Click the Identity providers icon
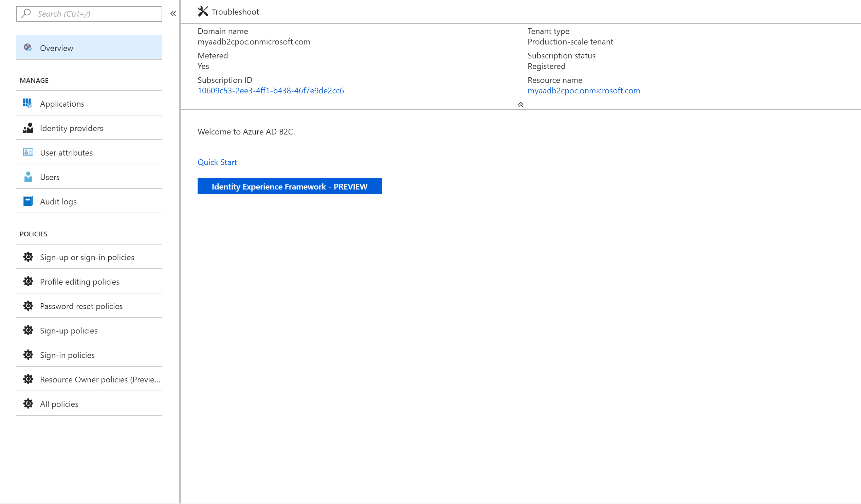 (x=28, y=128)
